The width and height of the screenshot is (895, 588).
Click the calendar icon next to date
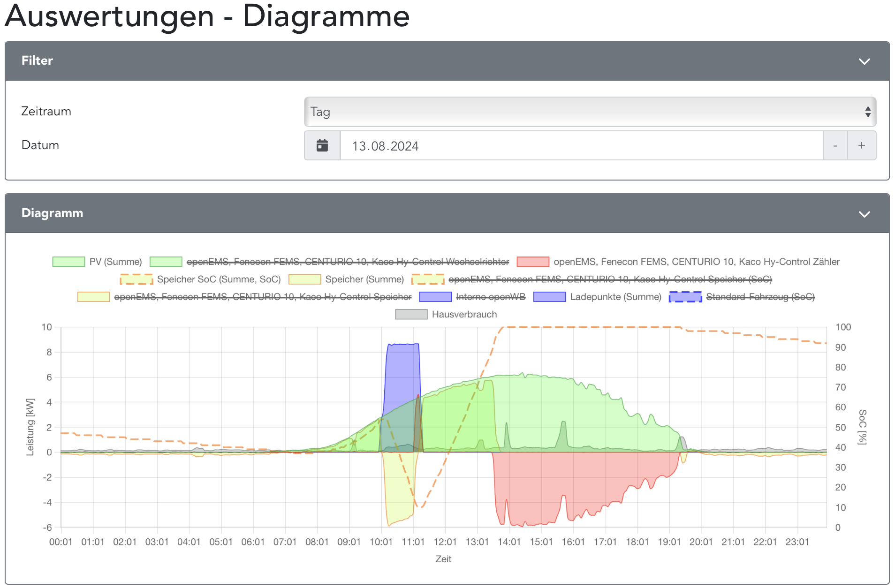(322, 145)
